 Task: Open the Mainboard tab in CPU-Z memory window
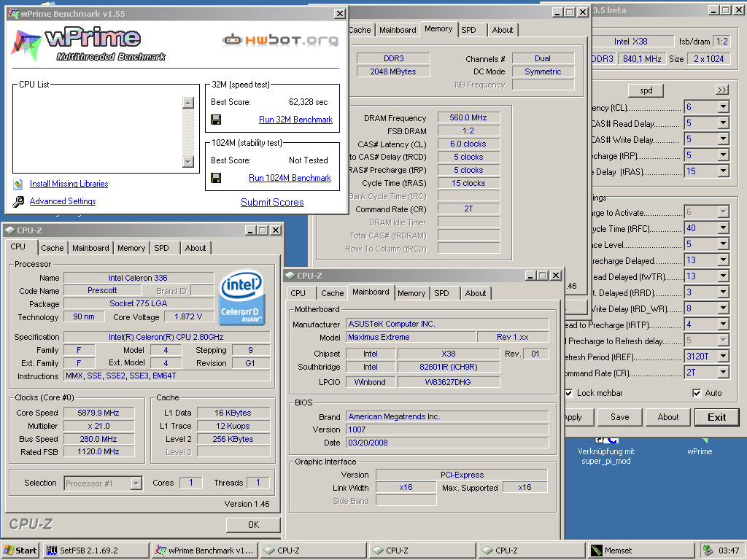pos(398,30)
